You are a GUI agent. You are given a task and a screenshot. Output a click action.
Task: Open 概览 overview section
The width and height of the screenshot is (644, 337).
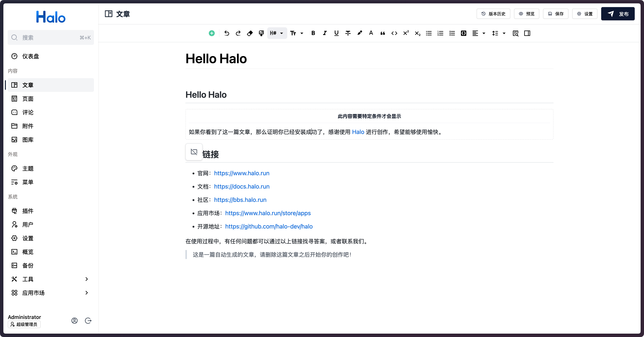[x=51, y=252]
